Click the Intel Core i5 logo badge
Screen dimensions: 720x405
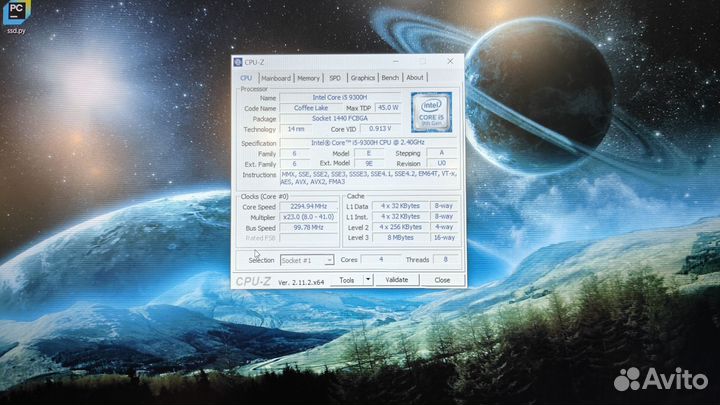pos(431,112)
